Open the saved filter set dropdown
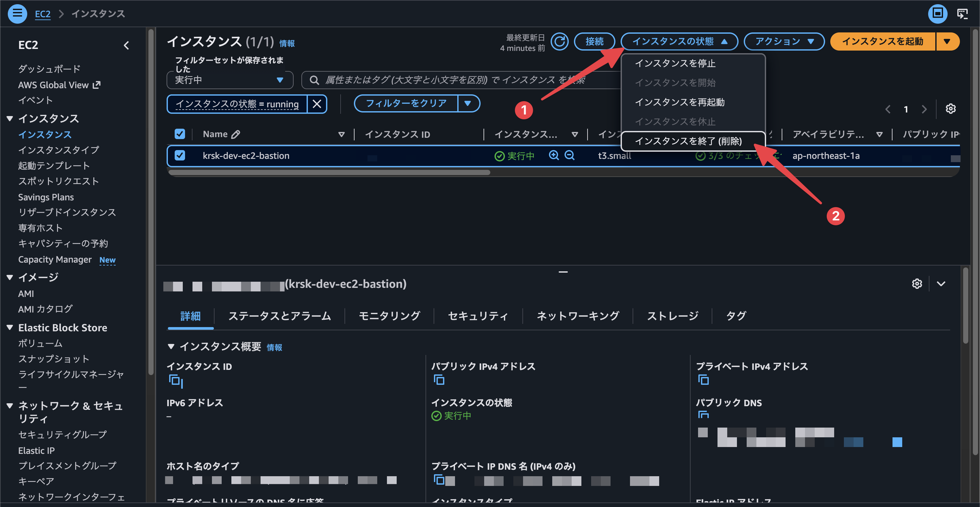980x507 pixels. [x=230, y=80]
